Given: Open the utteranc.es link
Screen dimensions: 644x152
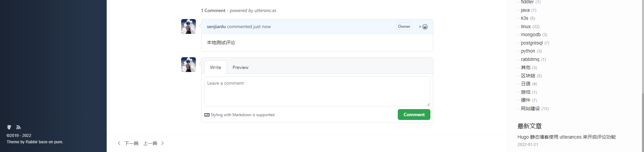Looking at the screenshot, I should tap(265, 10).
